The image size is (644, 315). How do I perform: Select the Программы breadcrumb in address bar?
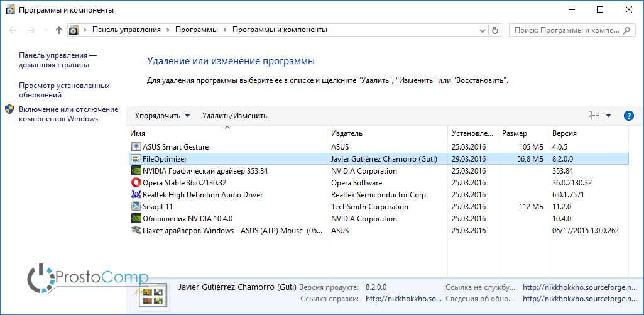(x=197, y=30)
